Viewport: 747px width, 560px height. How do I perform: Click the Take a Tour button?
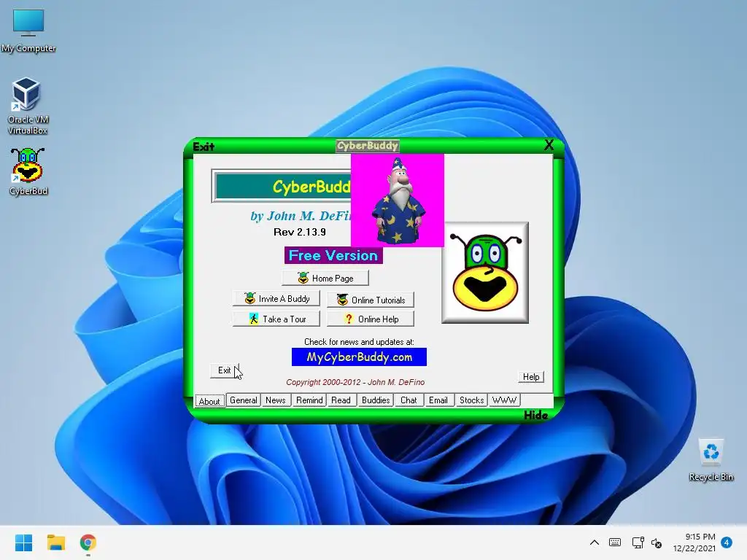(276, 319)
